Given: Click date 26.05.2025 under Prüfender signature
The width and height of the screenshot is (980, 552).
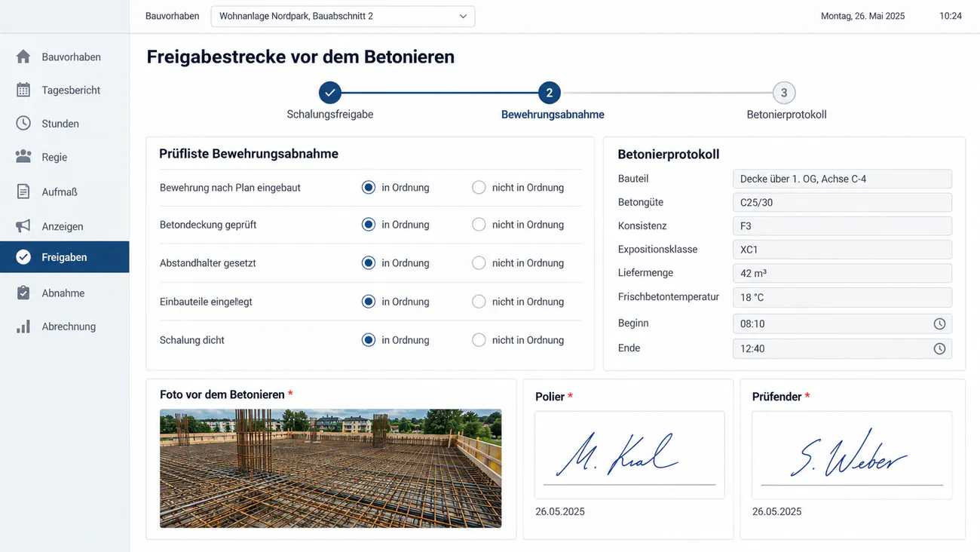Looking at the screenshot, I should click(x=777, y=511).
